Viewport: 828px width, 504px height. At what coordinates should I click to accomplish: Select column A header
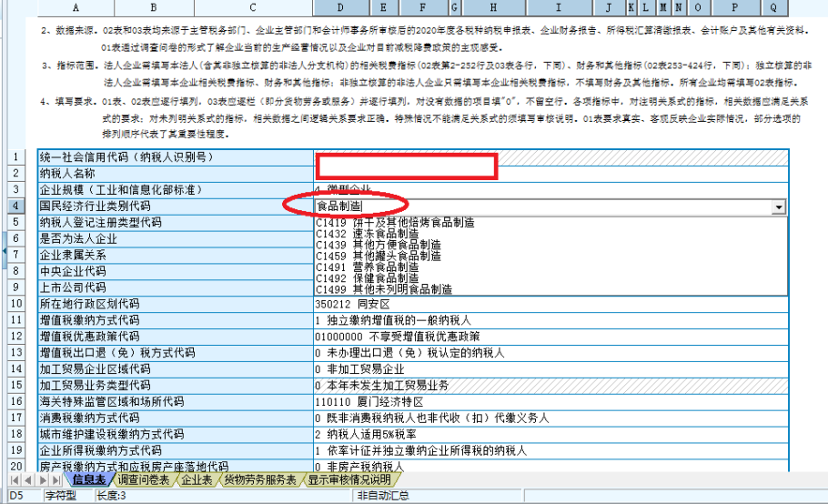76,7
